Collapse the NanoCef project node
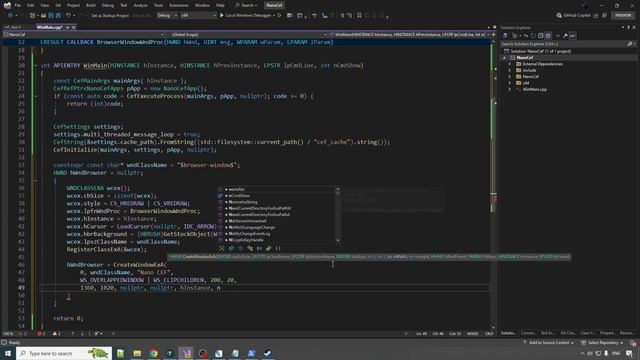This screenshot has height=360, width=640. [504, 58]
